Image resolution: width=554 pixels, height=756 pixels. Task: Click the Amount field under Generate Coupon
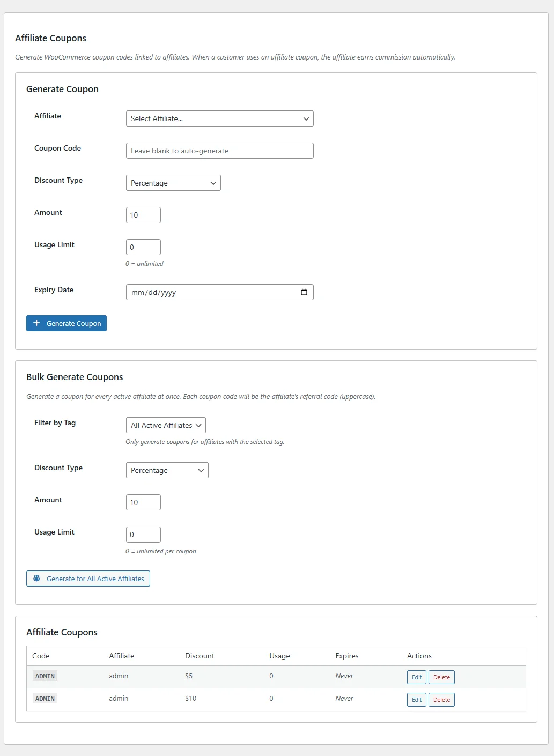coord(143,214)
